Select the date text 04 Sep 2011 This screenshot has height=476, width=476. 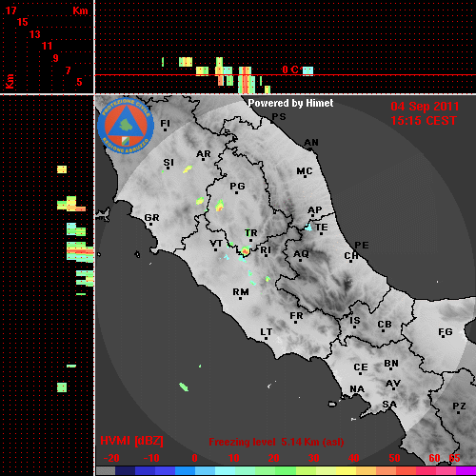(425, 107)
